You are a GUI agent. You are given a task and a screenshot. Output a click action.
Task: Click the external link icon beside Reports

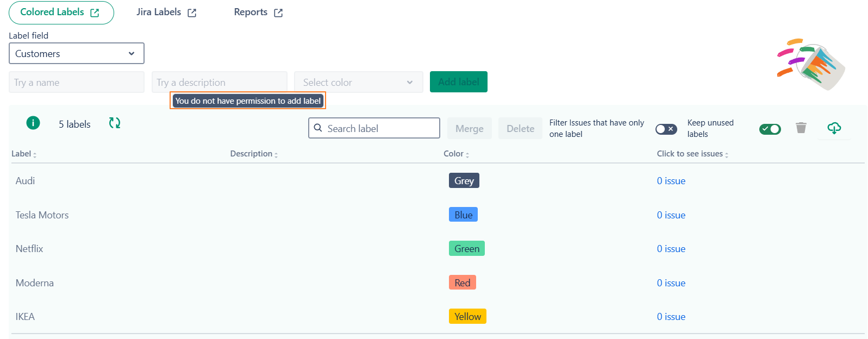(278, 13)
